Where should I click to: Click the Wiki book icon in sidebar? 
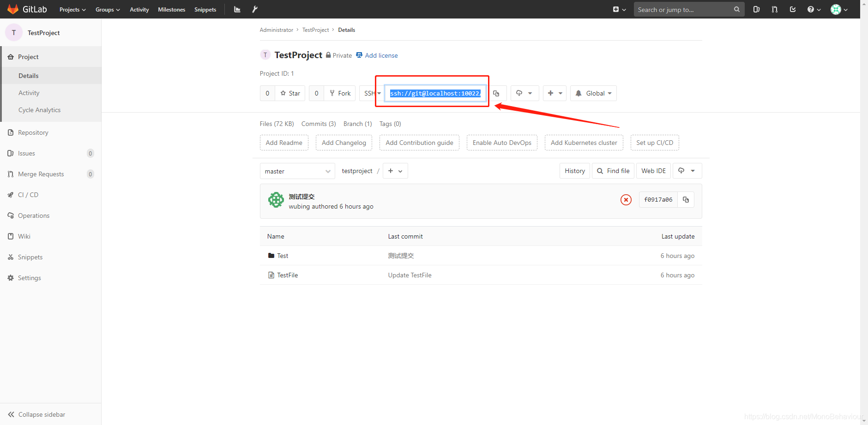[x=11, y=236]
